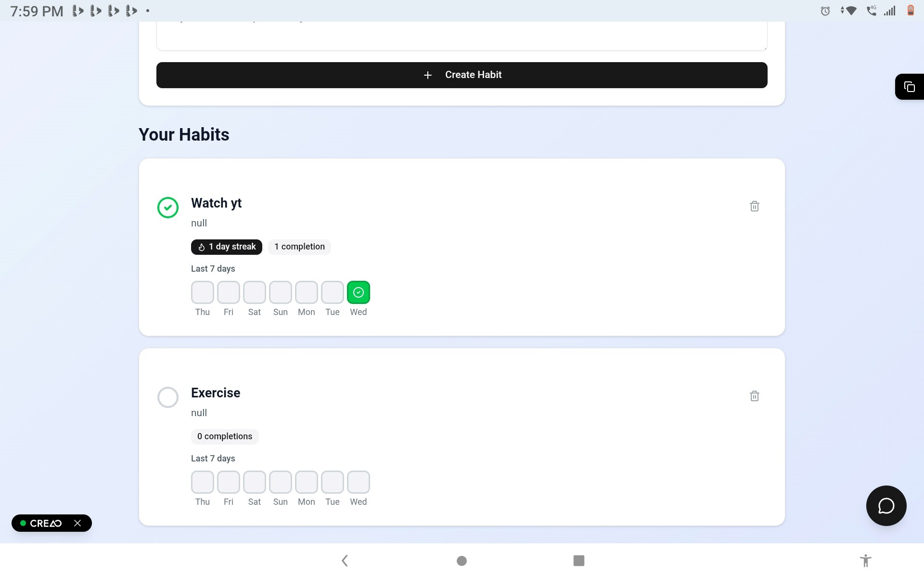This screenshot has width=924, height=578.
Task: Tap the 1 day streak badge
Action: tap(226, 247)
